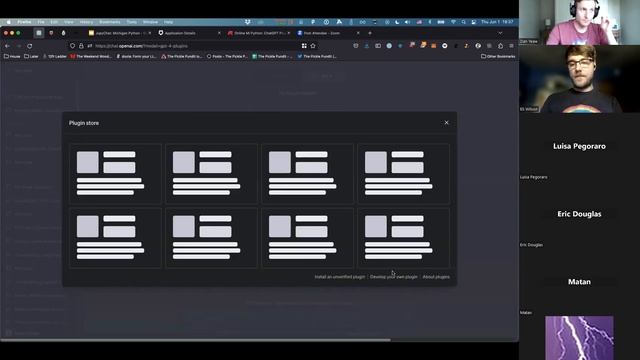Open Spotlight search in menu bar
The image size is (640, 360).
click(x=463, y=22)
